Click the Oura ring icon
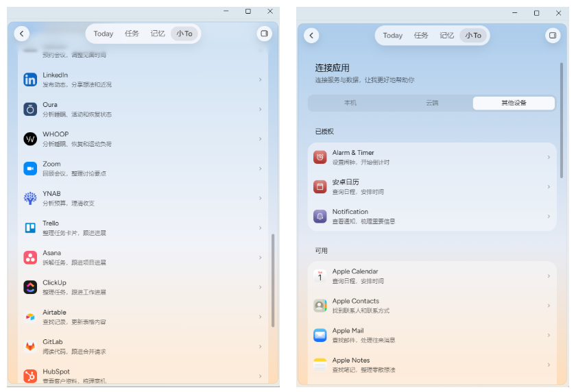 click(30, 110)
